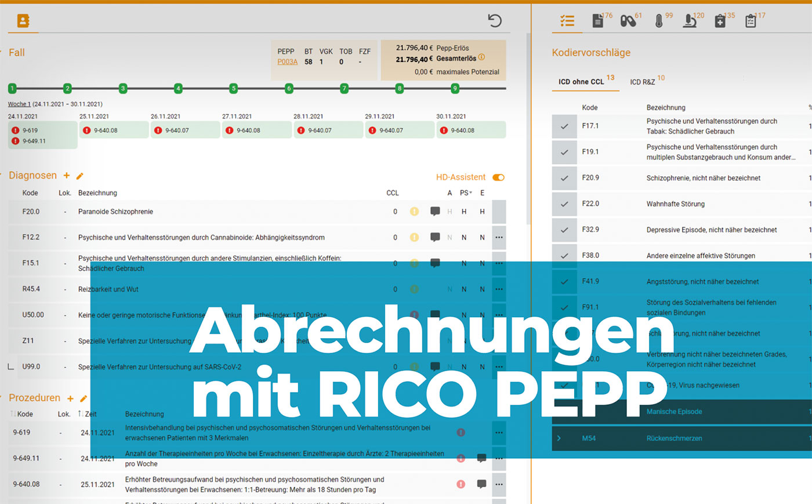
Task: Open comment bubble for procedure 9-640.08
Action: point(481,484)
